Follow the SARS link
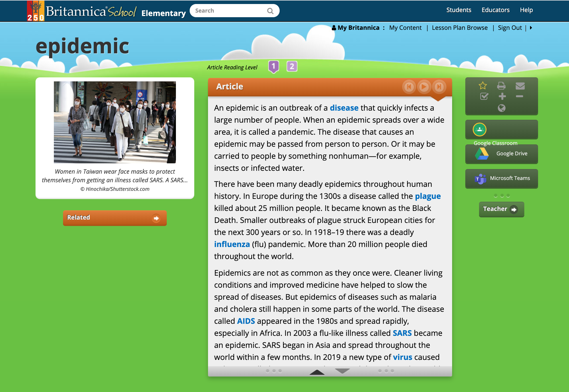The image size is (569, 392). tap(402, 333)
